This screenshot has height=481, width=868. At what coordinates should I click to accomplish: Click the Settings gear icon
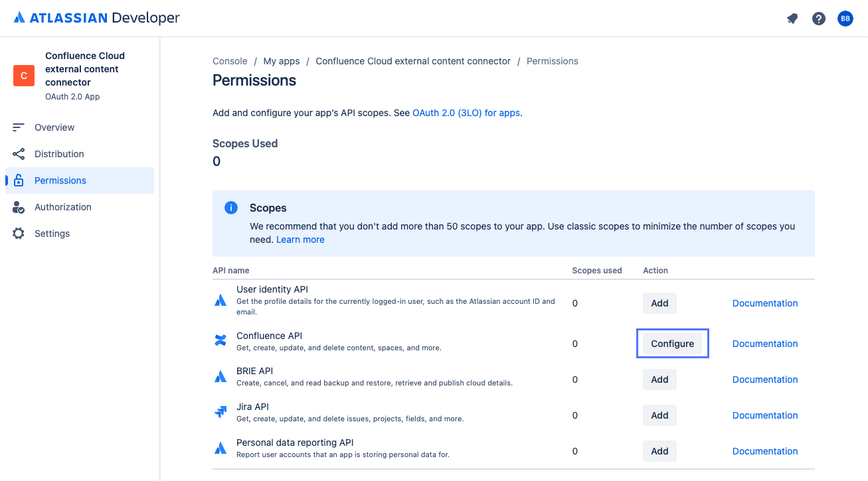click(x=19, y=234)
